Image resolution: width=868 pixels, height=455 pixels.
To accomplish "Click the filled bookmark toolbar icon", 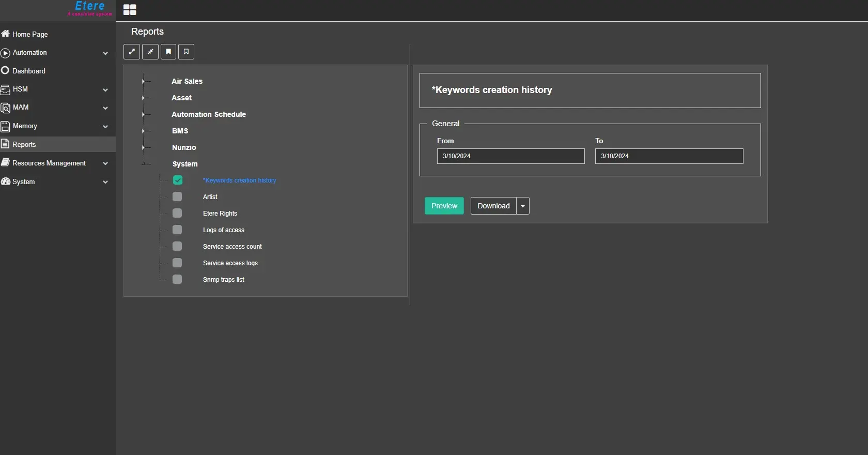I will (x=168, y=52).
